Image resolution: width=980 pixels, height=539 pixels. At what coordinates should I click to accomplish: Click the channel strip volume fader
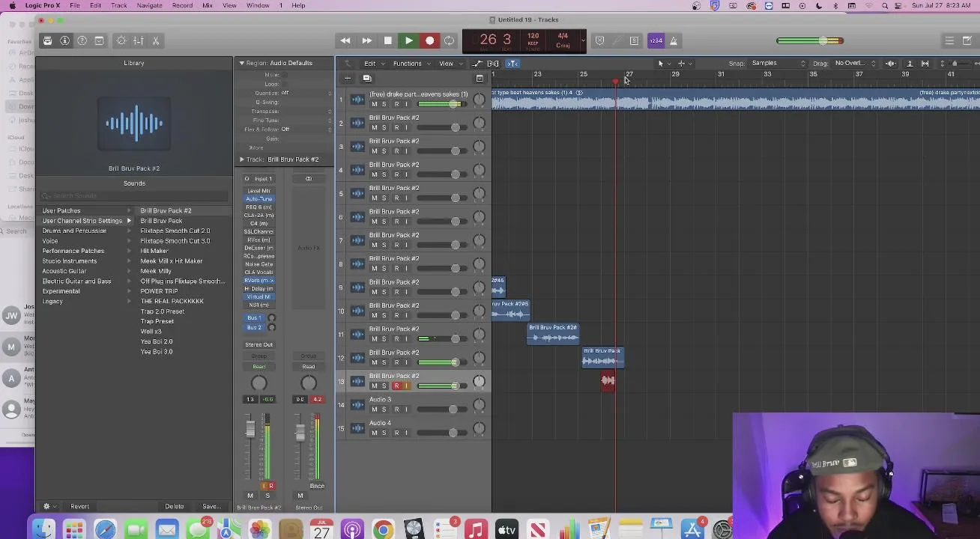(x=250, y=429)
